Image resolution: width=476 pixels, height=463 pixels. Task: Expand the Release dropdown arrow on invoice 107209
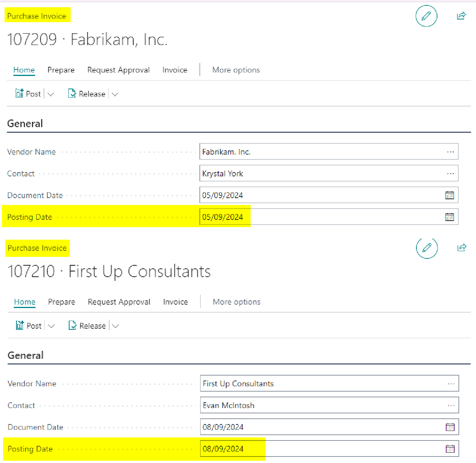tap(115, 94)
